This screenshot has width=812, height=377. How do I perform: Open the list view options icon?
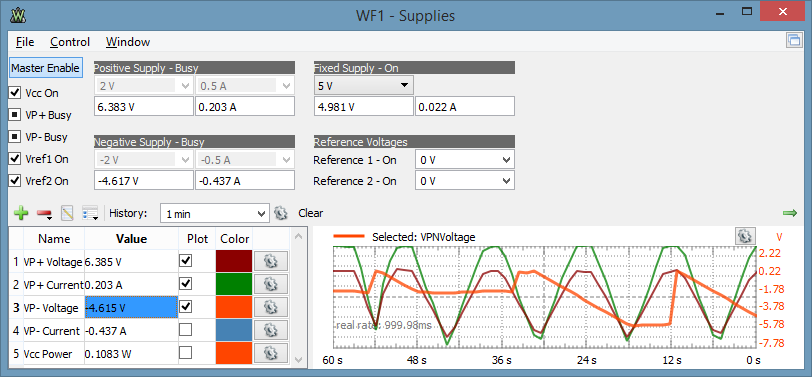coord(91,213)
